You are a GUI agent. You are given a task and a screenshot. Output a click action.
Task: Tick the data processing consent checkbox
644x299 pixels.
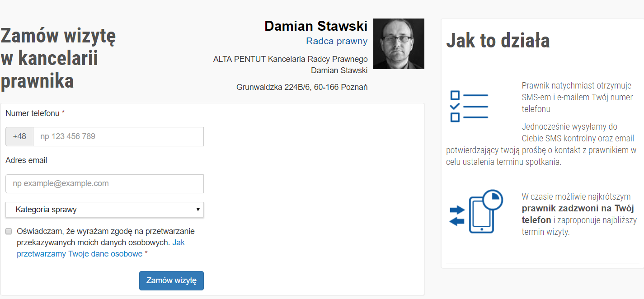tap(9, 231)
